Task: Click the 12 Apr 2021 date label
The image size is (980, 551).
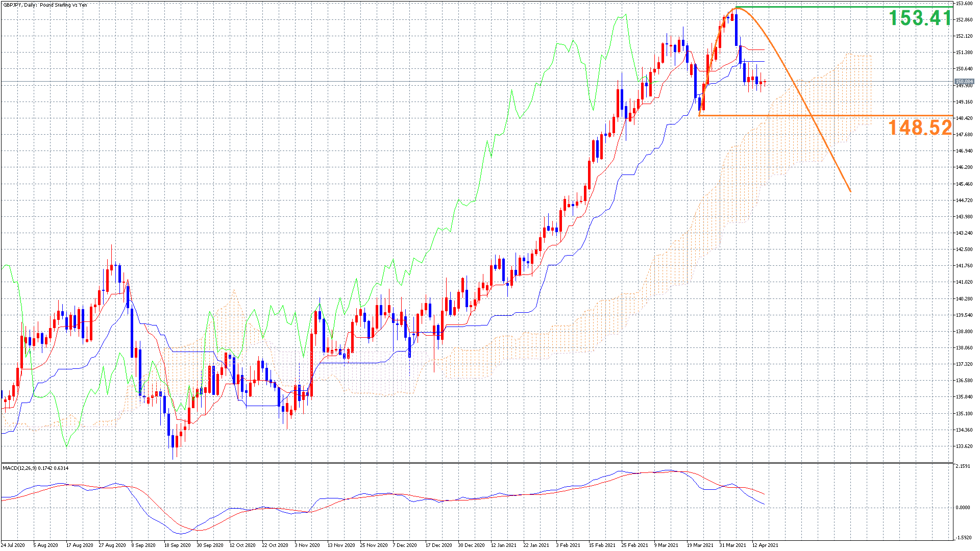Action: coord(765,545)
